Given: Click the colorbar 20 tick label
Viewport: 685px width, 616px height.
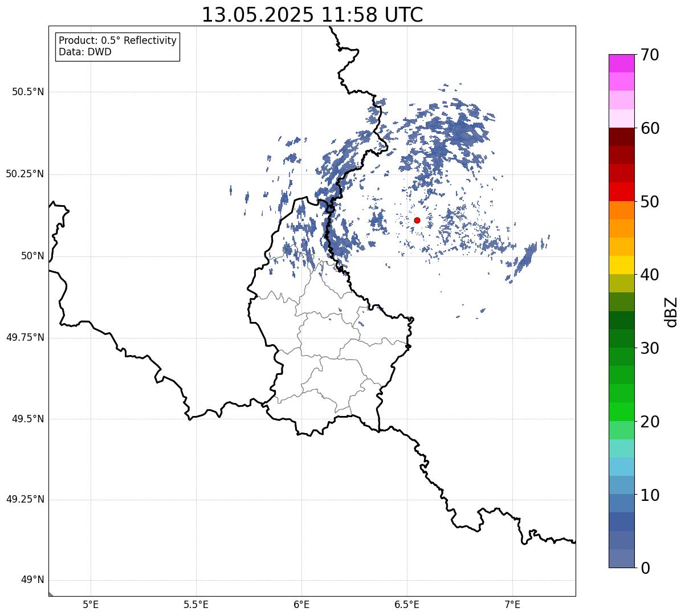Looking at the screenshot, I should point(650,422).
